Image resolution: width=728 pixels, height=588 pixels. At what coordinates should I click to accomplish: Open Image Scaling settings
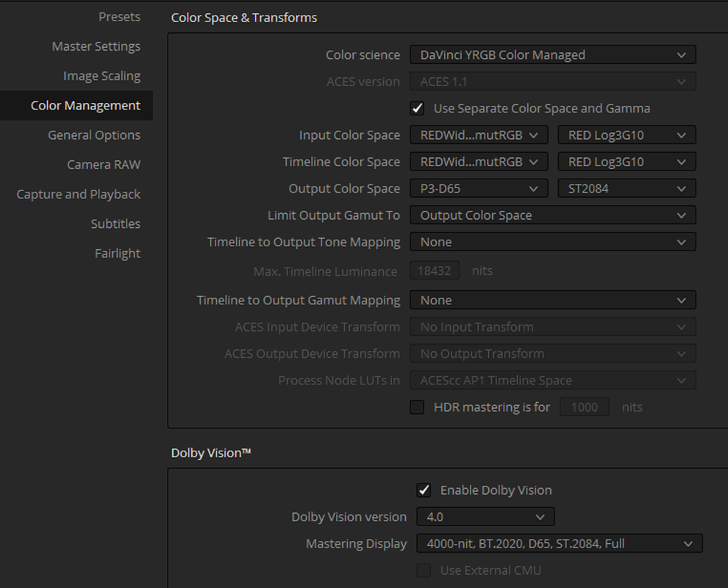(x=101, y=76)
